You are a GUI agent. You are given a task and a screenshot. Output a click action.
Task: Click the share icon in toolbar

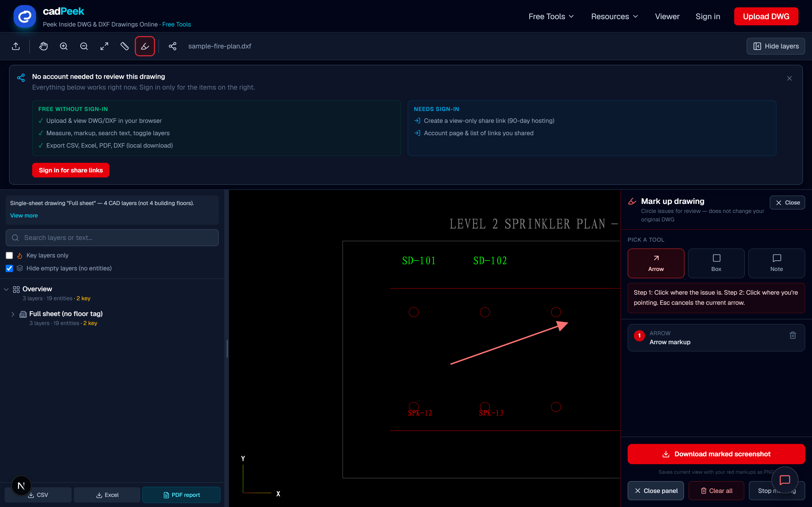pyautogui.click(x=173, y=46)
